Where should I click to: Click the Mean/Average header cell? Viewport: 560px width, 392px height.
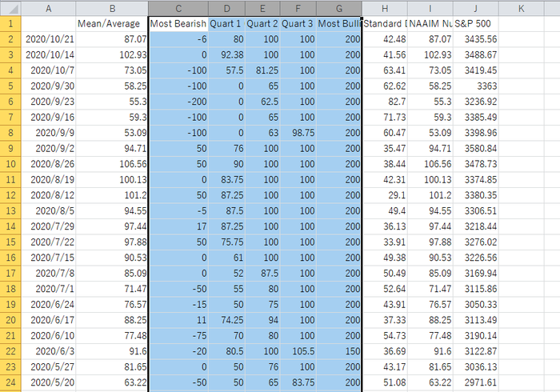tap(112, 23)
